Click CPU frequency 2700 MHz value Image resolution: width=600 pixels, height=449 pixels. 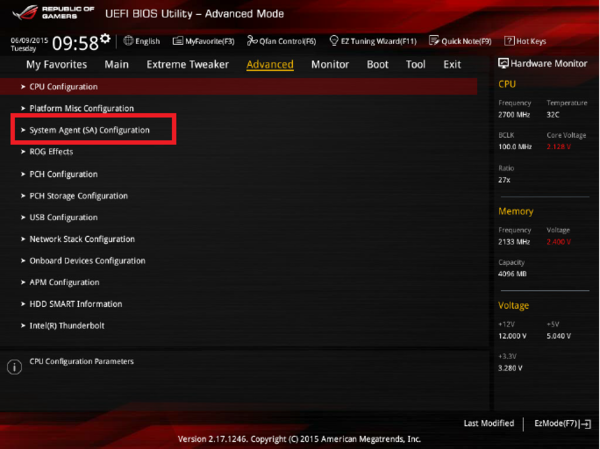514,115
